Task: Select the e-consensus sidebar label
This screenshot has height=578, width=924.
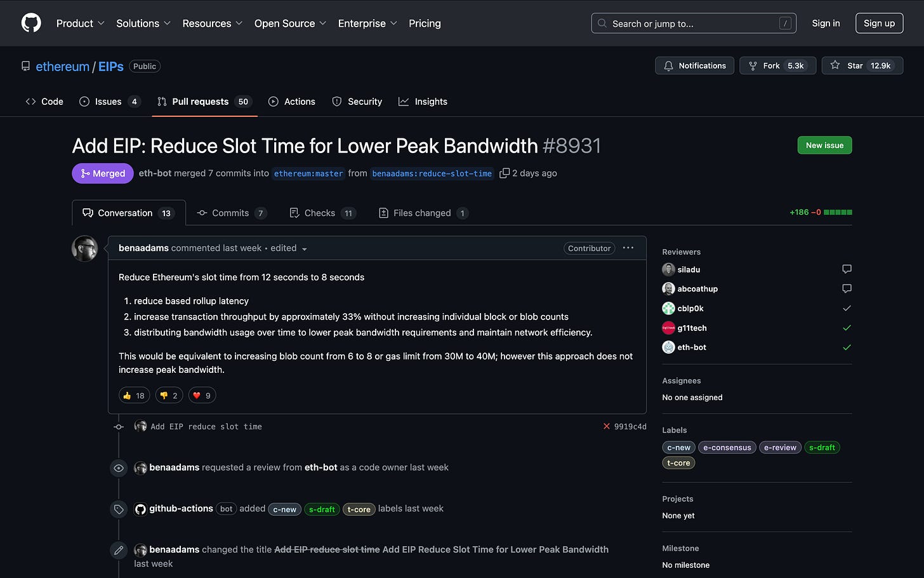Action: coord(727,448)
